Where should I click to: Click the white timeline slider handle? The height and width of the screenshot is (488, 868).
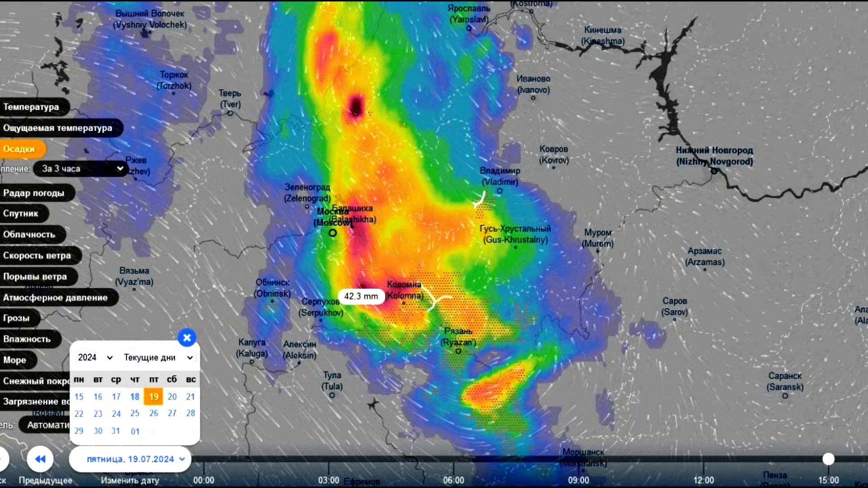pos(828,459)
